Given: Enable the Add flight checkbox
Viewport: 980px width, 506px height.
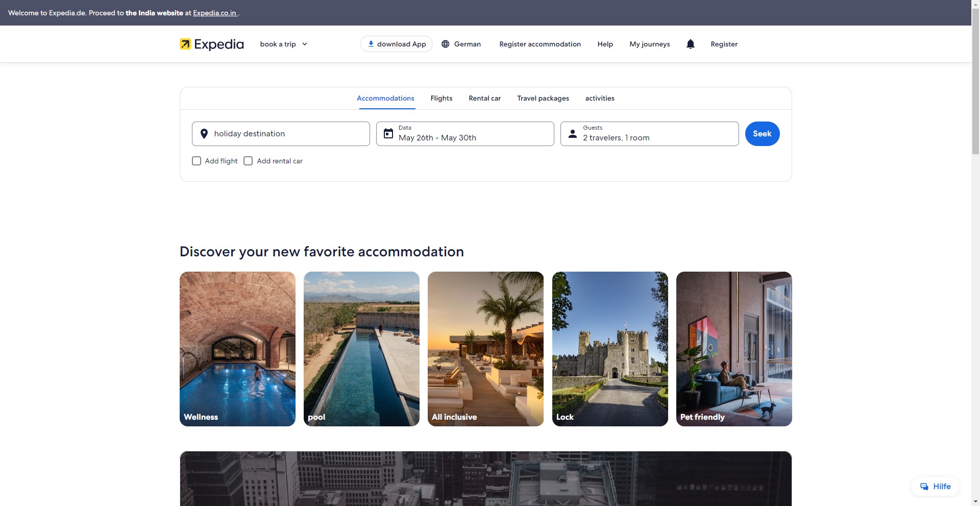Looking at the screenshot, I should pyautogui.click(x=197, y=161).
